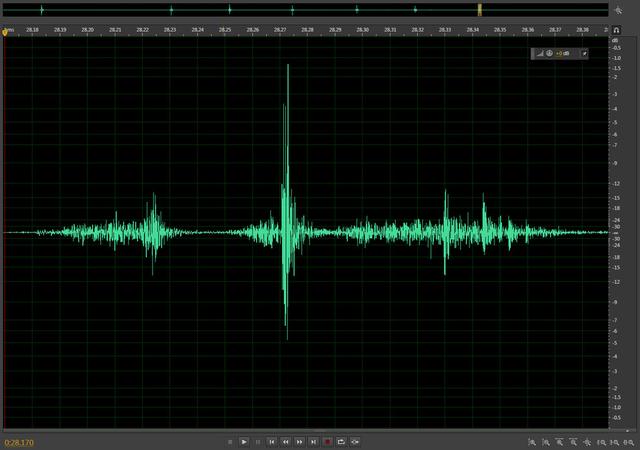The height and width of the screenshot is (450, 640).
Task: Toggle Skip Selection button
Action: coord(355,442)
